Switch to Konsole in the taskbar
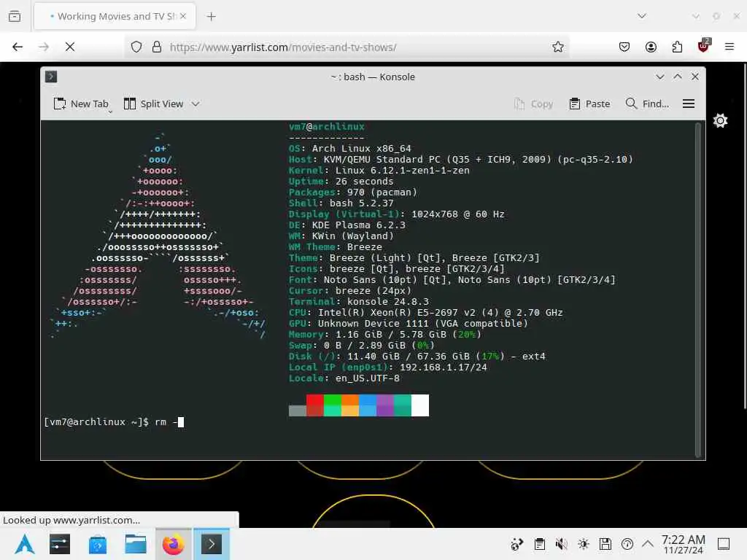 [212, 544]
